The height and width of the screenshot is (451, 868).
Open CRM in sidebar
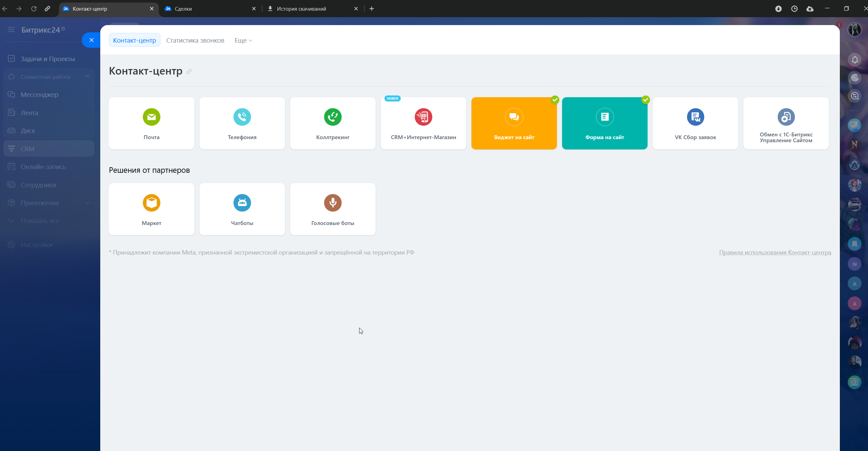tap(49, 149)
